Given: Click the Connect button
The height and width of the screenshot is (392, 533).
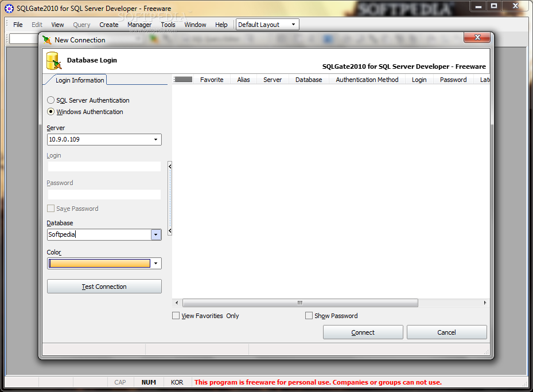Looking at the screenshot, I should [x=363, y=332].
